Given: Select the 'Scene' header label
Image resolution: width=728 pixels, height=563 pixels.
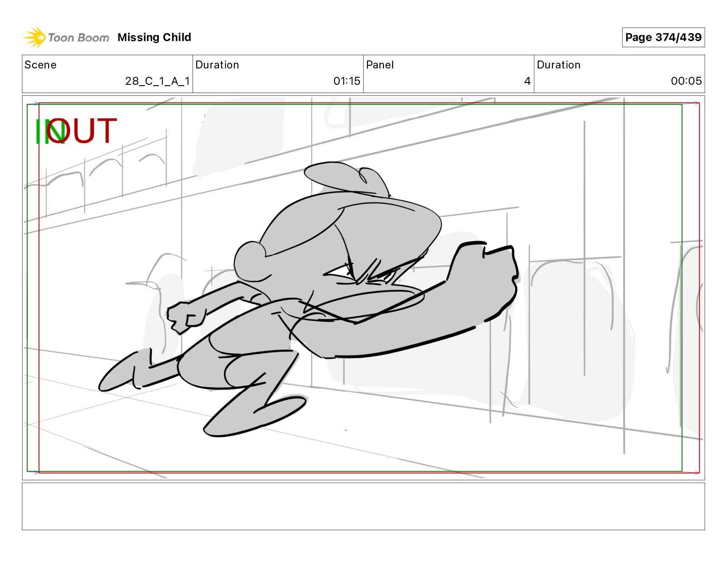Looking at the screenshot, I should click(x=41, y=65).
